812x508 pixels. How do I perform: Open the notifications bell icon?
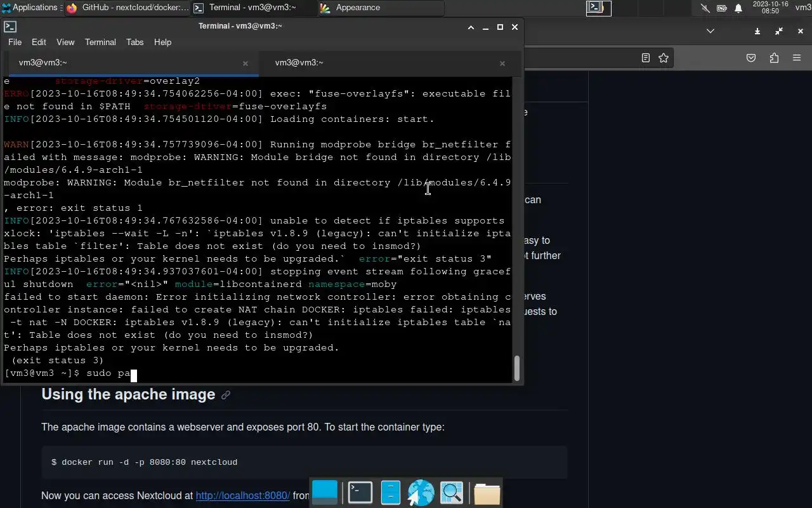[x=738, y=8]
